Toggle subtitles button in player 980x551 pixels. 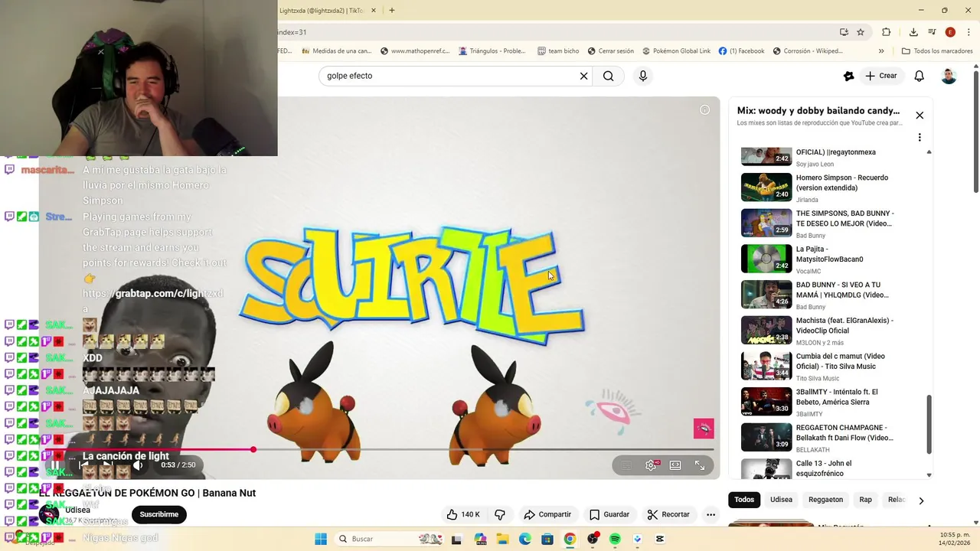coord(626,465)
